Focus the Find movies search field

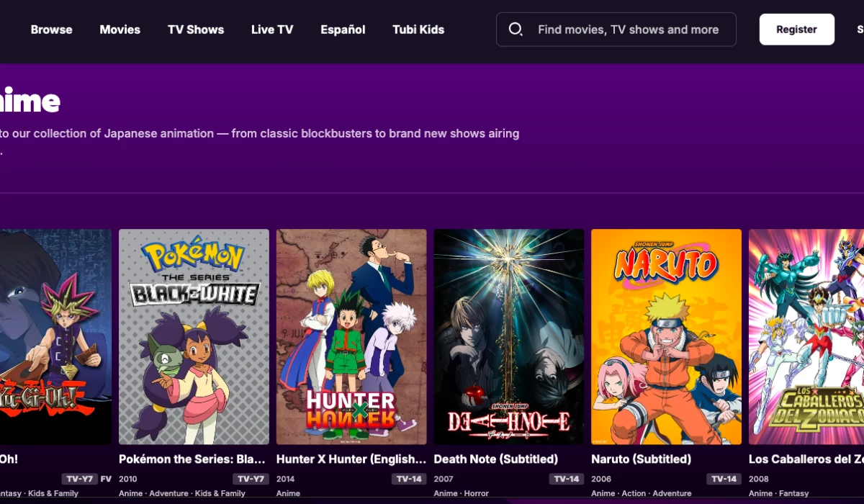[616, 30]
